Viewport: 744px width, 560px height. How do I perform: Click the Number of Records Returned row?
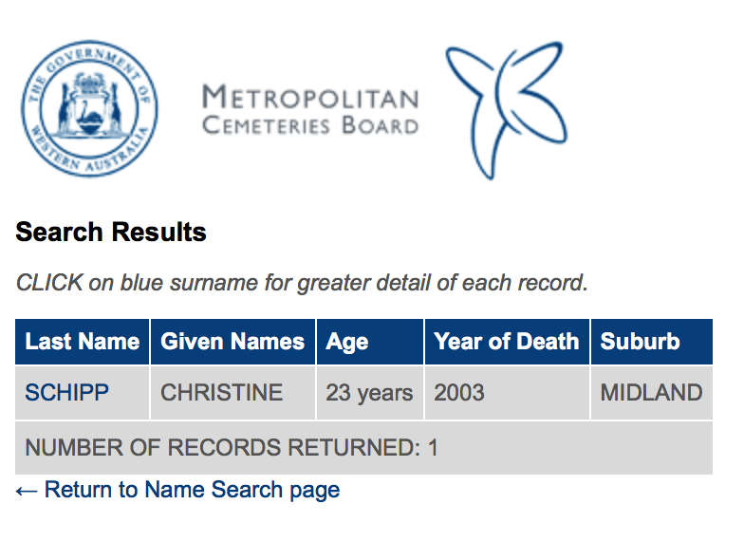click(232, 447)
